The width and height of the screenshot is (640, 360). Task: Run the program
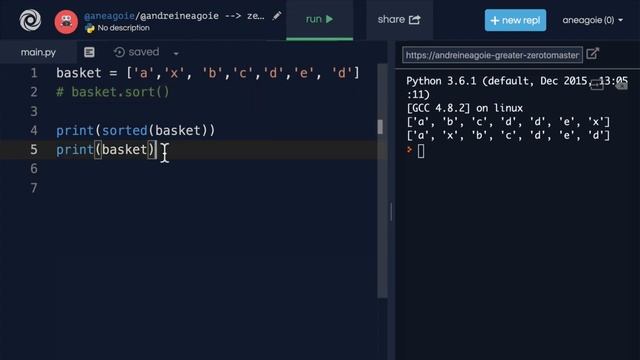(320, 20)
